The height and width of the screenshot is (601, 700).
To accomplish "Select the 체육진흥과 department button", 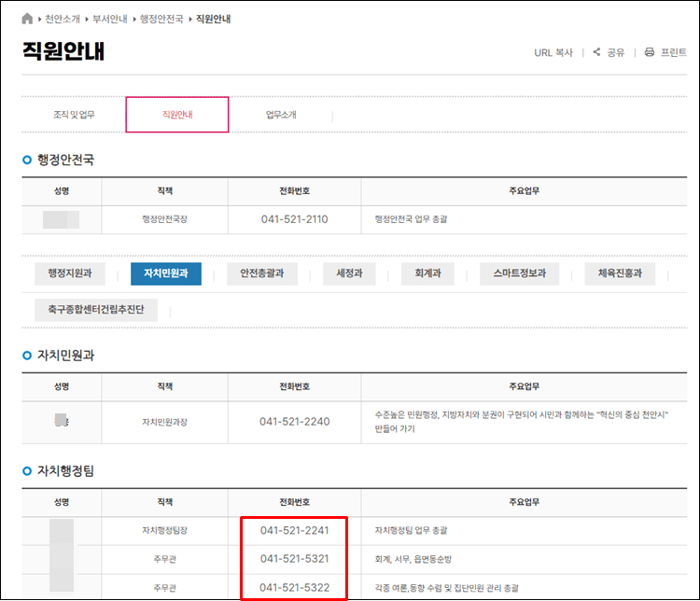I will point(620,273).
